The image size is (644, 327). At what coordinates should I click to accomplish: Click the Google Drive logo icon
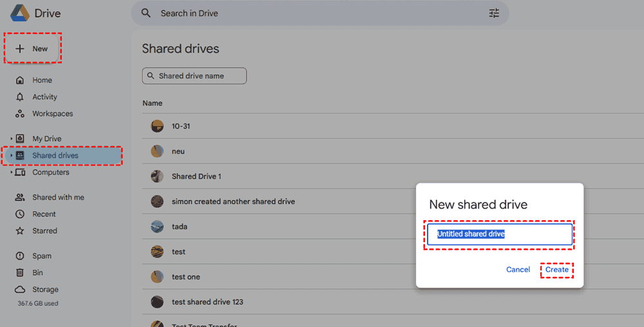17,13
